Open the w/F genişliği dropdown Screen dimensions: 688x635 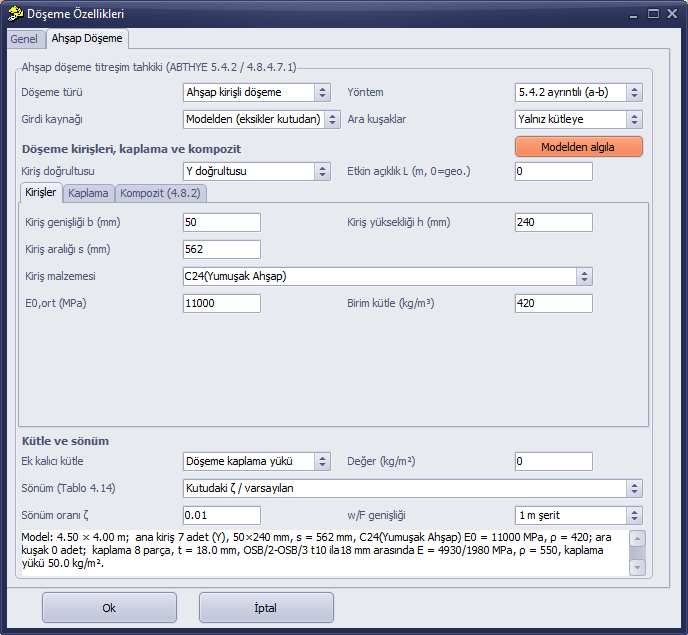click(579, 516)
